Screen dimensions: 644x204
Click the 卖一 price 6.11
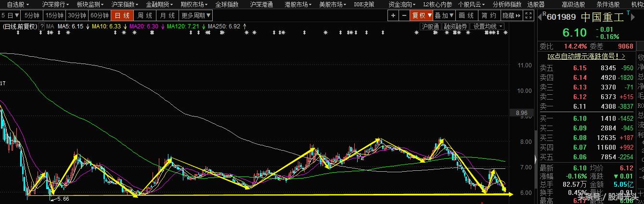(x=580, y=106)
